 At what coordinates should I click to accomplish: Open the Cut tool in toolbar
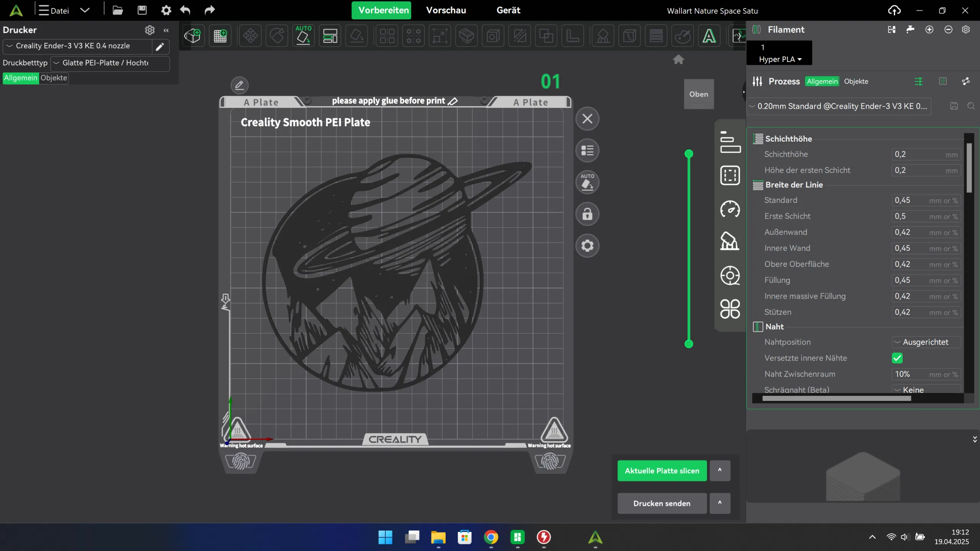pyautogui.click(x=520, y=36)
